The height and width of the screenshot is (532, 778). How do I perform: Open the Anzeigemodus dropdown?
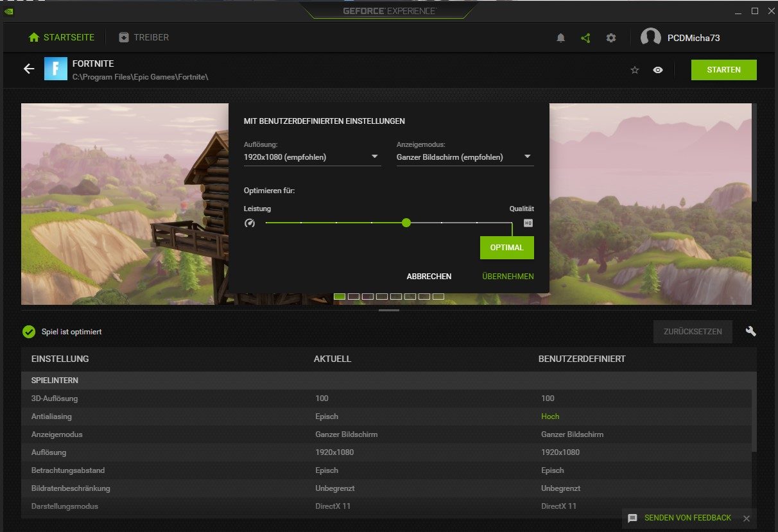pos(465,157)
